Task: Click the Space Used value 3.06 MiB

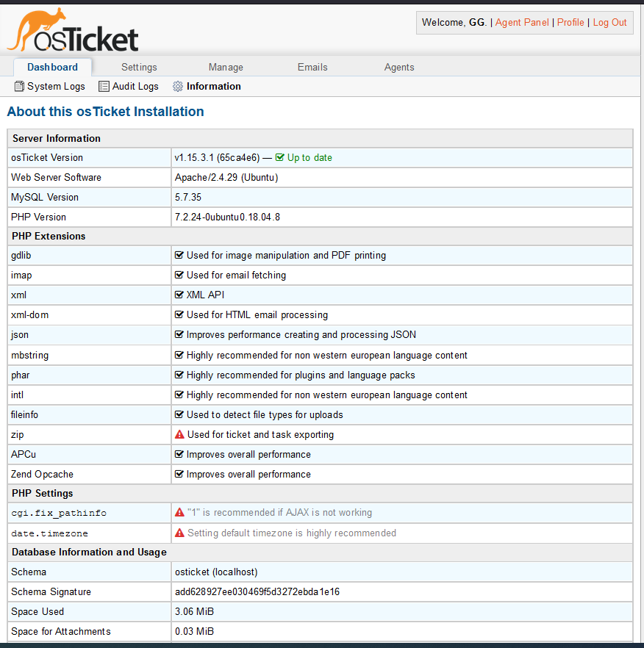Action: coord(194,611)
